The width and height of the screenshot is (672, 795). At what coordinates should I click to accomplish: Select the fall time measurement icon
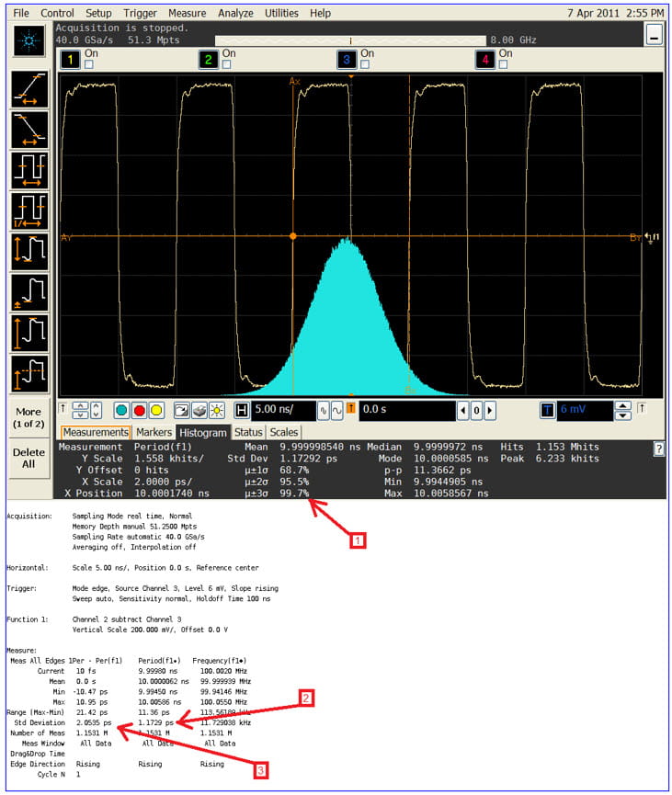coord(29,130)
